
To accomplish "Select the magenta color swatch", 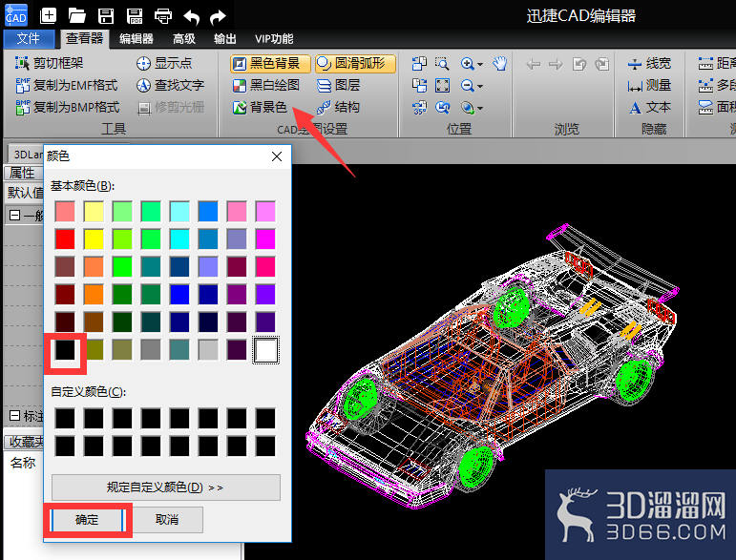I will pyautogui.click(x=265, y=239).
